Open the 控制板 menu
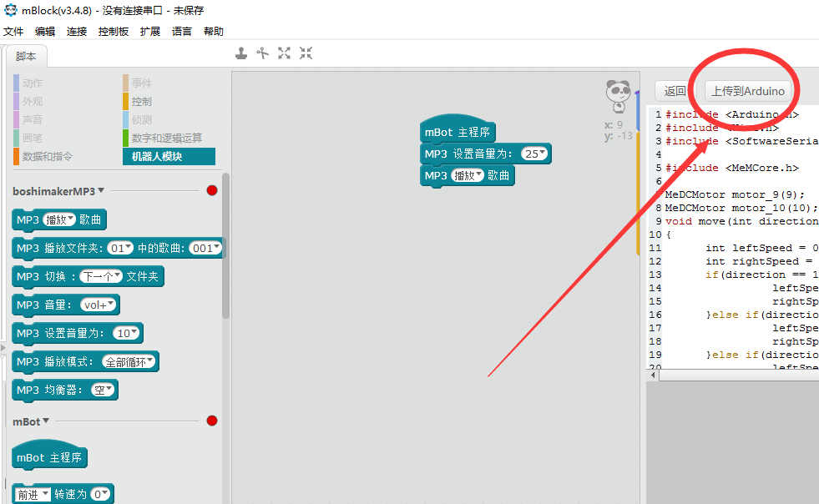This screenshot has height=504, width=819. pyautogui.click(x=114, y=32)
